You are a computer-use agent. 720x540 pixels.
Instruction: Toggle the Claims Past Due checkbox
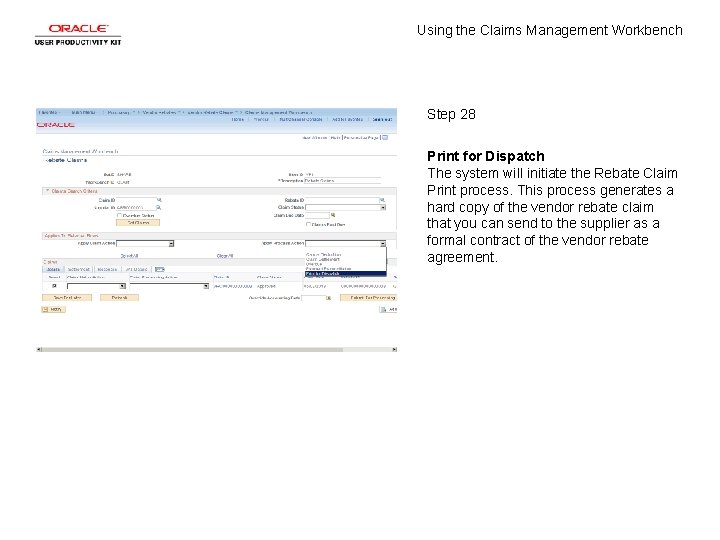[308, 225]
